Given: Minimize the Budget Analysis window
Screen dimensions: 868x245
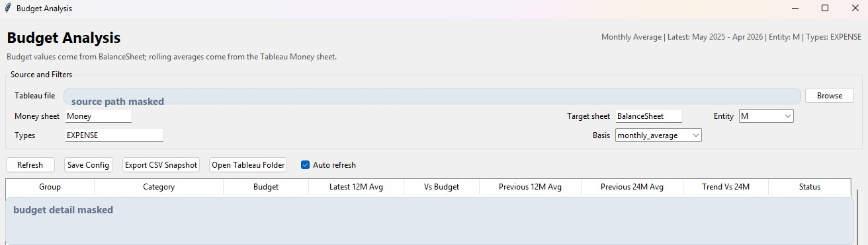Looking at the screenshot, I should pyautogui.click(x=795, y=8).
